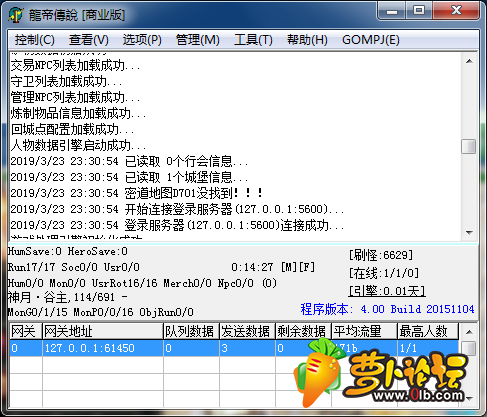Image resolution: width=487 pixels, height=417 pixels.
Task: Click log line 已读取 0个行会信息
Action: click(x=129, y=161)
